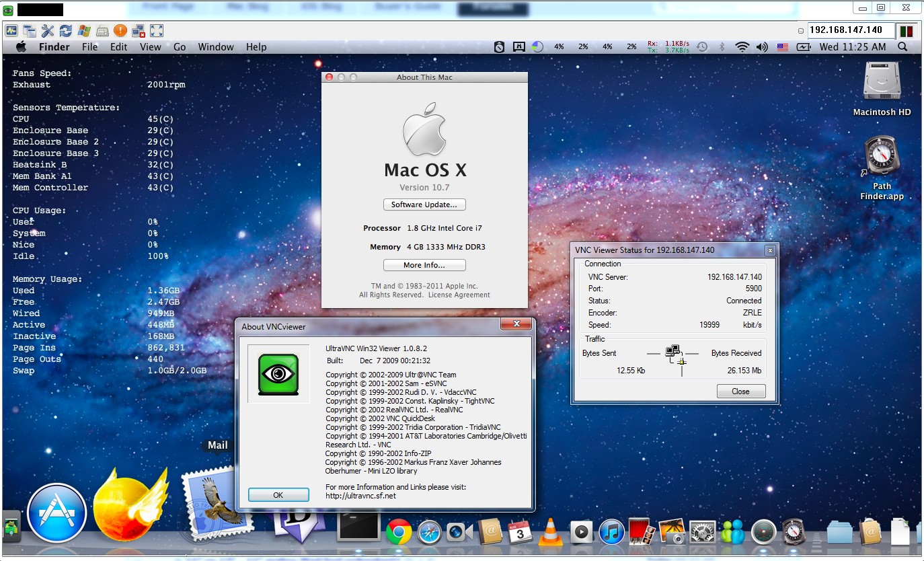924x561 pixels.
Task: Open the Mac App Store dock icon
Action: pos(57,513)
